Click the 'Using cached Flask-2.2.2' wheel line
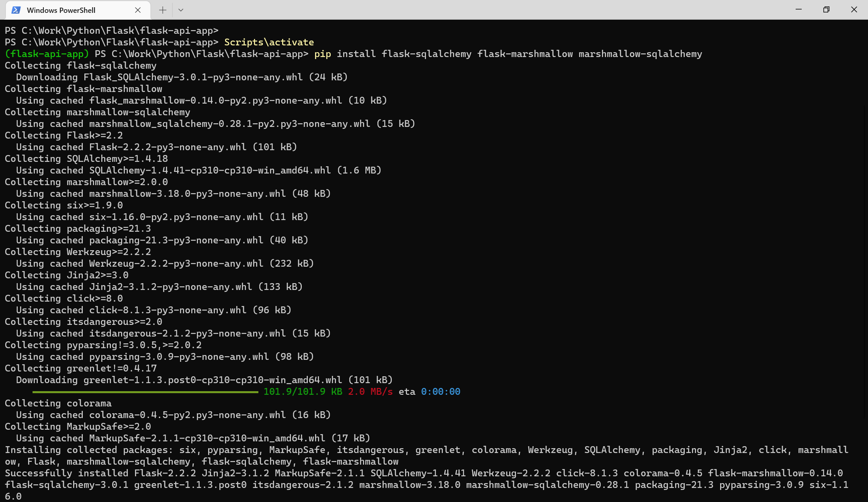The width and height of the screenshot is (868, 502). point(156,147)
